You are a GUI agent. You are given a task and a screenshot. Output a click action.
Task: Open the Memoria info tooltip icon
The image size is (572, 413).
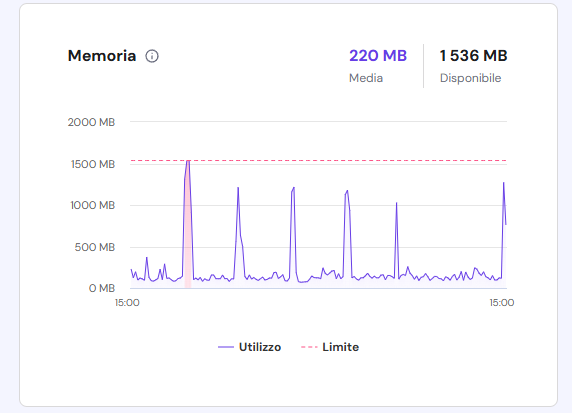pos(152,56)
